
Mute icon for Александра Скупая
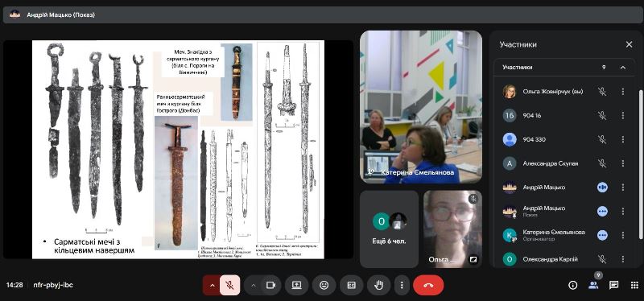click(x=602, y=163)
